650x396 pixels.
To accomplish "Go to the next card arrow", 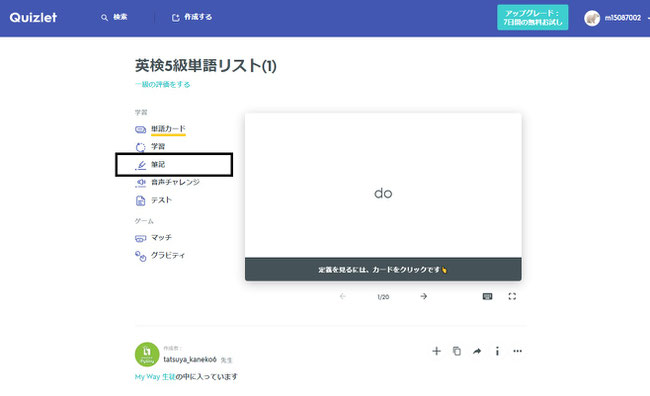I will [423, 296].
